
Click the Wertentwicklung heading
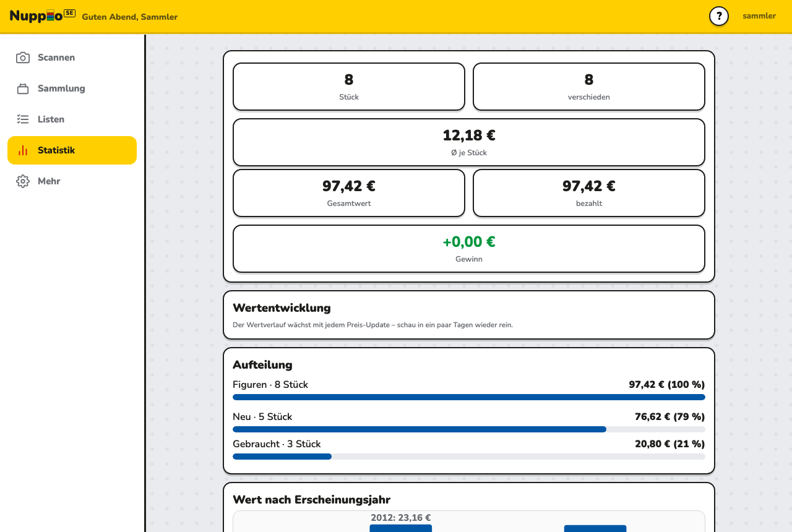point(282,308)
